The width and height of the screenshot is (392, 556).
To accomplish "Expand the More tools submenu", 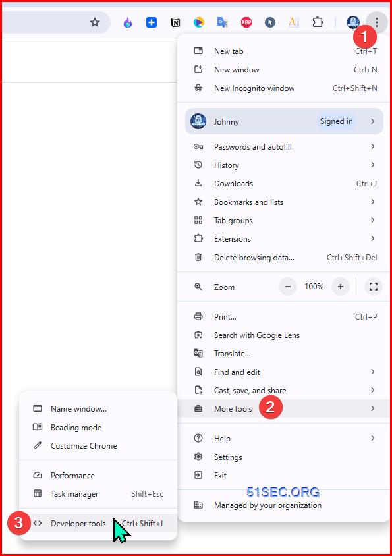I will (284, 408).
